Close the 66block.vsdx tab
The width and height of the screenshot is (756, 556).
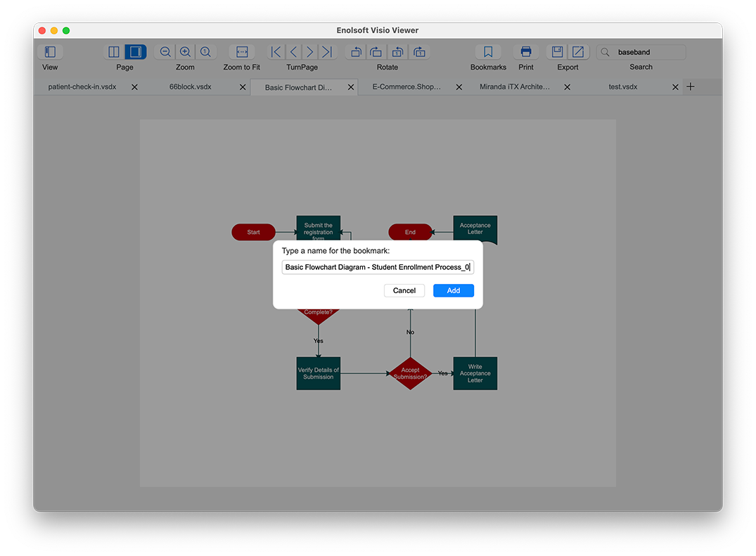(243, 87)
